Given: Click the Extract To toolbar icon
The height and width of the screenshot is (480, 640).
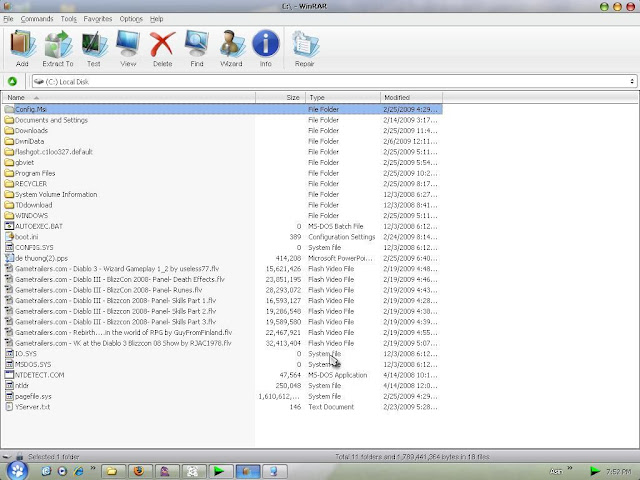Looking at the screenshot, I should coord(58,44).
